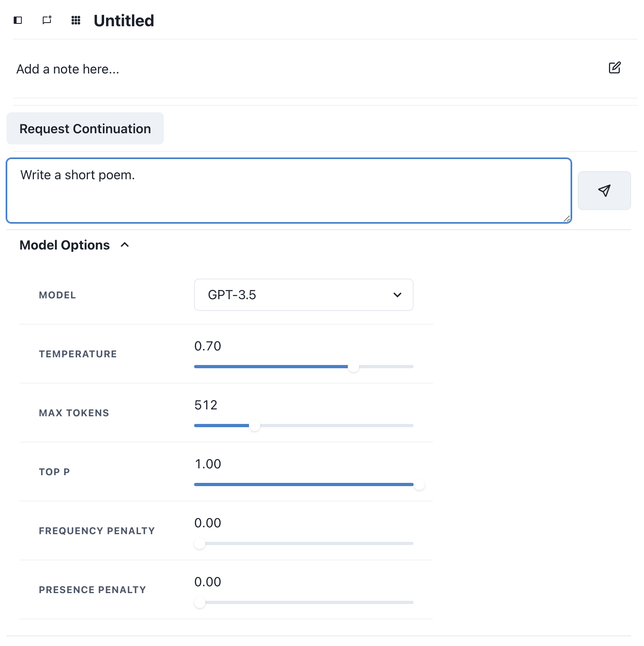Click the new chat icon

click(47, 20)
